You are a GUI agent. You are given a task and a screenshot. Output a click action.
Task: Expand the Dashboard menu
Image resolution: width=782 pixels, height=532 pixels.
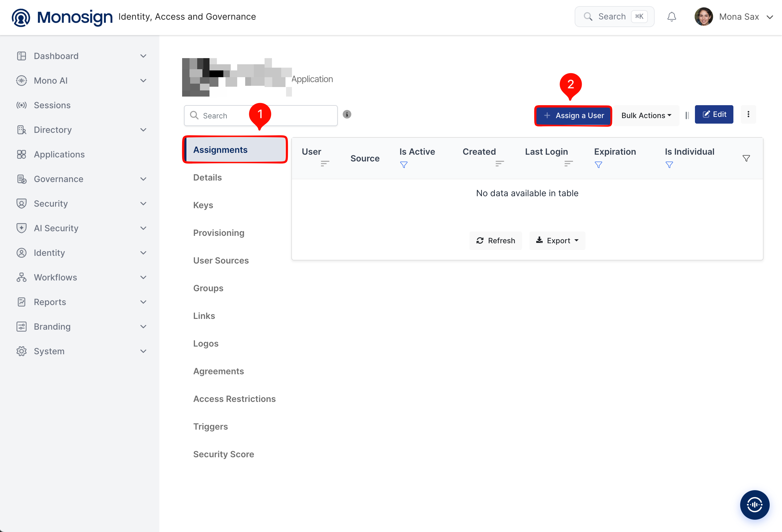click(x=81, y=56)
